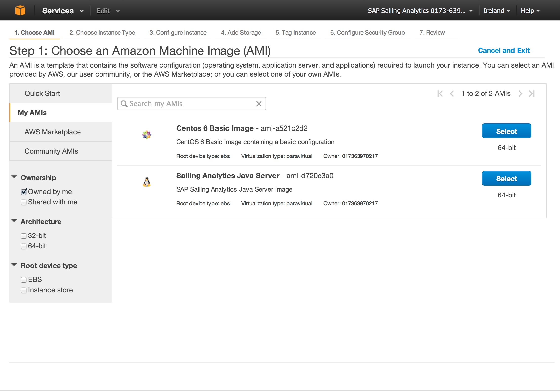Image resolution: width=560 pixels, height=392 pixels.
Task: Go to next AMI page arrow
Action: [520, 94]
